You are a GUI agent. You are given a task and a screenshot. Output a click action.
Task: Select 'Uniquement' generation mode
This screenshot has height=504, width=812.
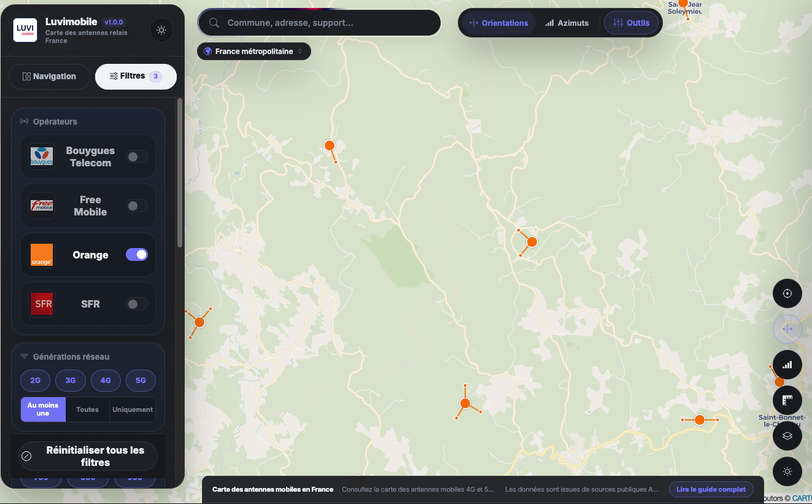pyautogui.click(x=133, y=409)
